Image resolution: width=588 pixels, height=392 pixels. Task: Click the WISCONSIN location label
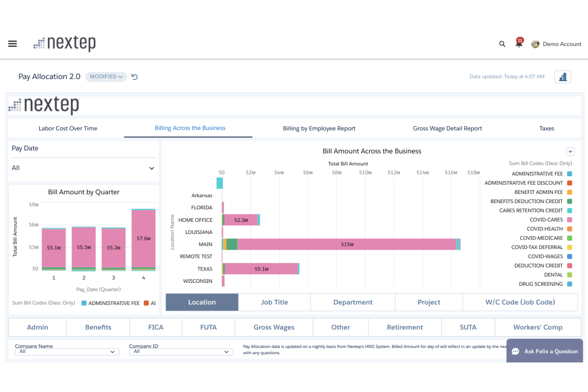tap(197, 281)
